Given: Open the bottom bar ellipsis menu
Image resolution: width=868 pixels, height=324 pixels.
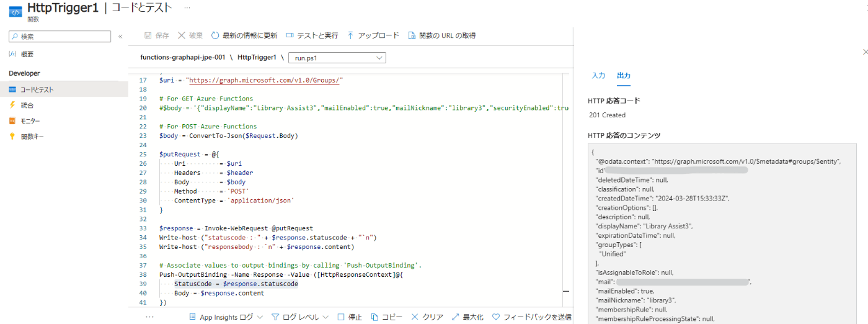Looking at the screenshot, I should pos(149,317).
